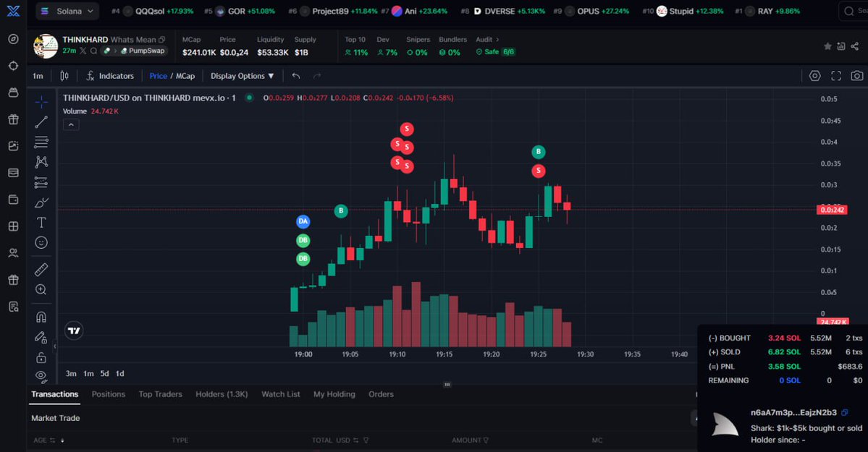Open the grid dashboard sidebar icon
Screen dimensions: 868x452
pyautogui.click(x=13, y=226)
